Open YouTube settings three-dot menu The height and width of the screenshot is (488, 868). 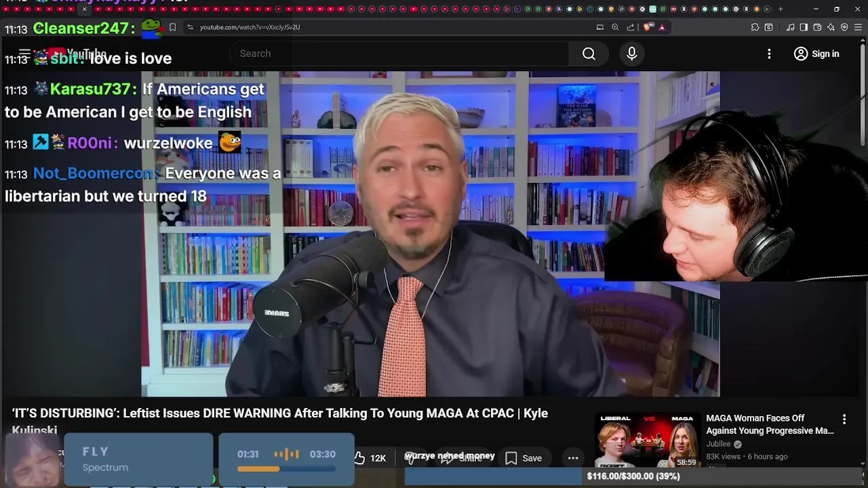[769, 54]
